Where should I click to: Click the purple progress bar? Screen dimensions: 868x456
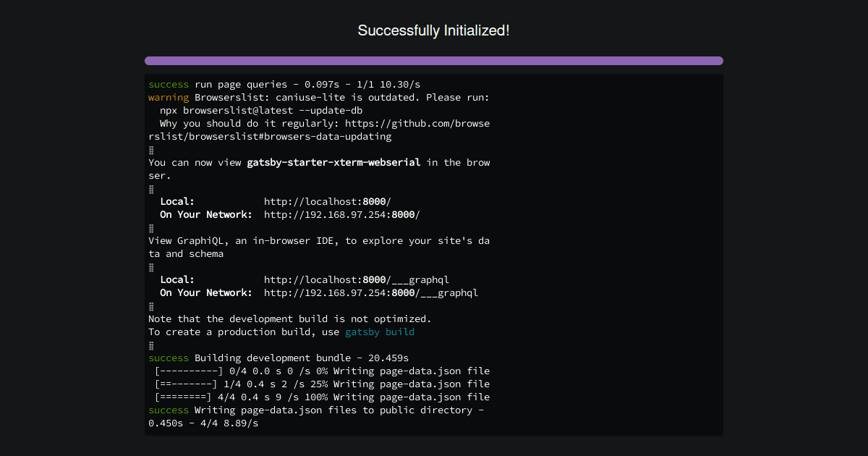(434, 61)
